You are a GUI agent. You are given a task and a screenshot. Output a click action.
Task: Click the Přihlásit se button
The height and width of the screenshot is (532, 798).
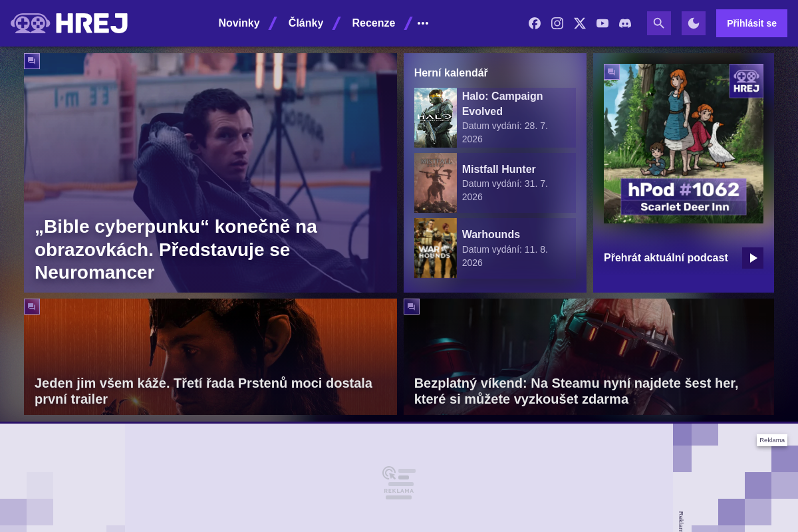pos(751,23)
